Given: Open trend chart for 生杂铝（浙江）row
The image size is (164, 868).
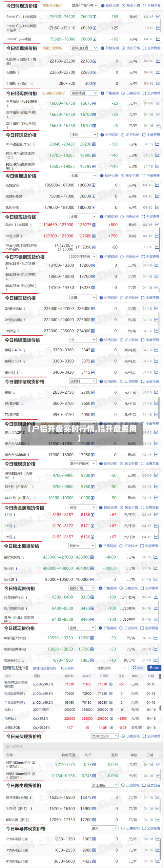Looking at the screenshot, I should tap(157, 808).
